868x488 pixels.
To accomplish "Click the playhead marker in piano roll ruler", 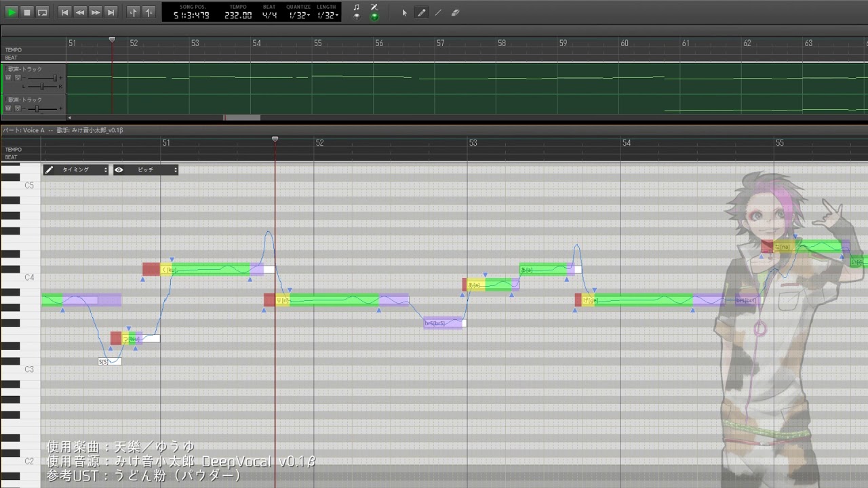I will point(275,139).
